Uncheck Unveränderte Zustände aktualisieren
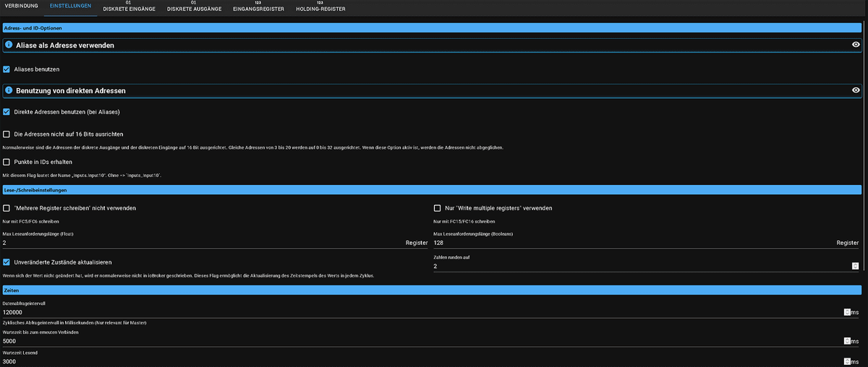The height and width of the screenshot is (367, 868). [x=7, y=262]
